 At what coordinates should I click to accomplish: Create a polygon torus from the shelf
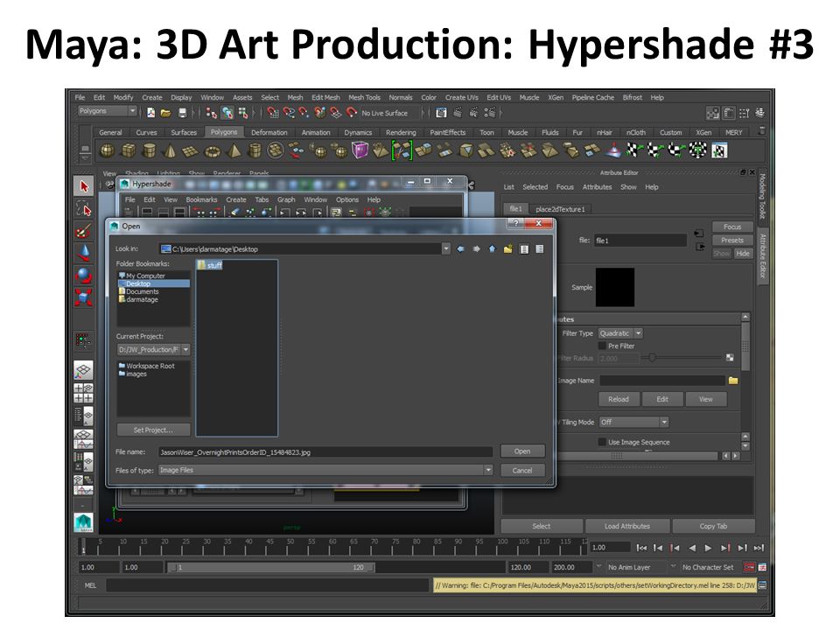pyautogui.click(x=212, y=151)
